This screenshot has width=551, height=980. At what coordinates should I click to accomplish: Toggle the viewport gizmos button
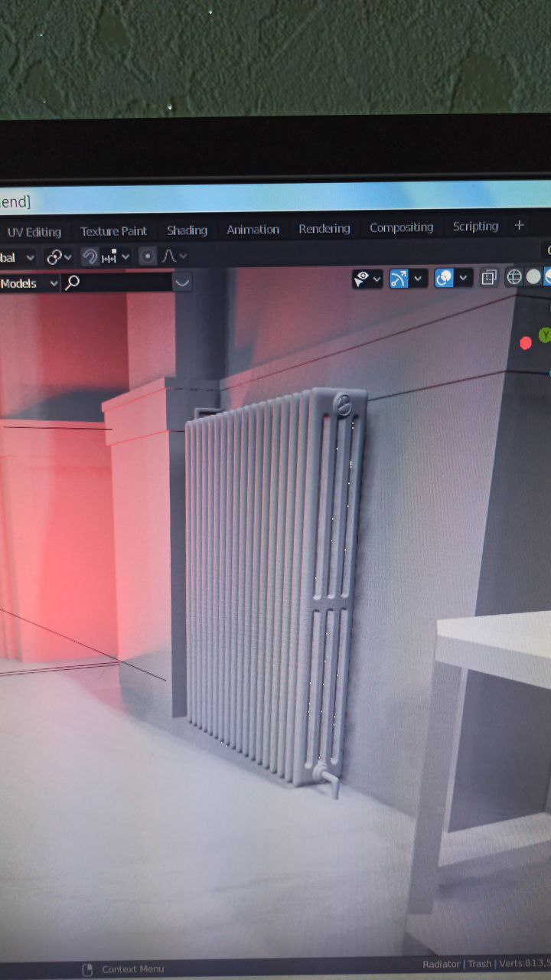399,278
